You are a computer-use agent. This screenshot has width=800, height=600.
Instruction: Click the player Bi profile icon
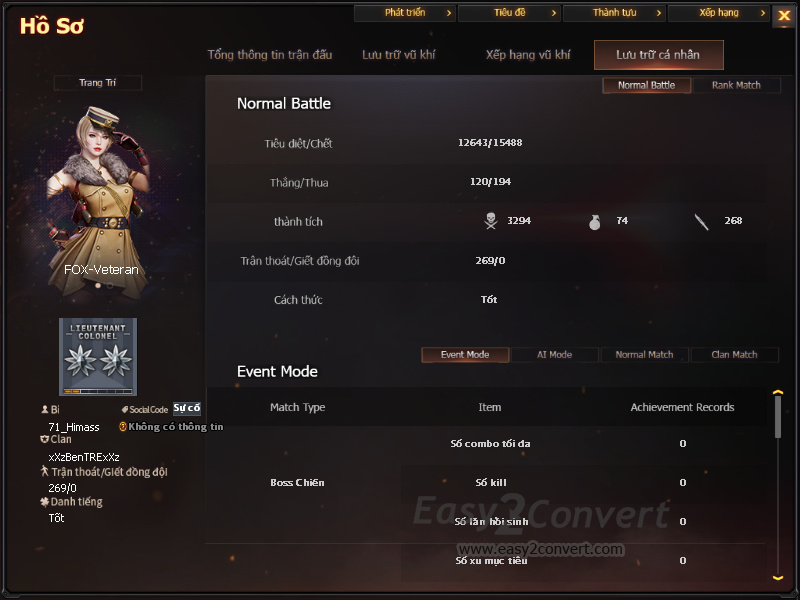(45, 409)
